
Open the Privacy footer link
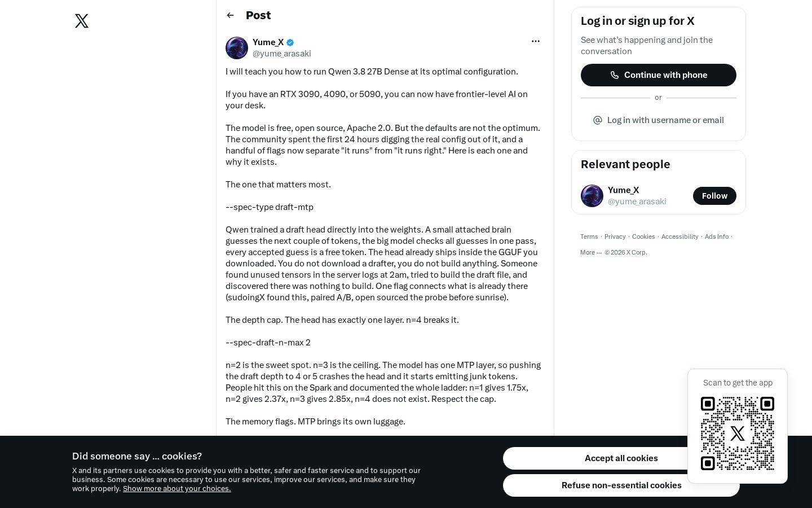615,237
